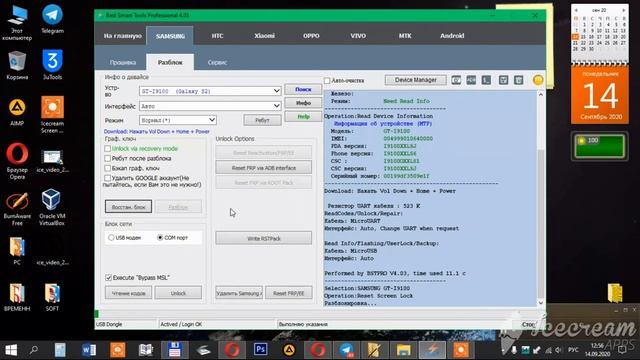Click the Reboot button
This screenshot has height=360, width=640.
[x=262, y=120]
